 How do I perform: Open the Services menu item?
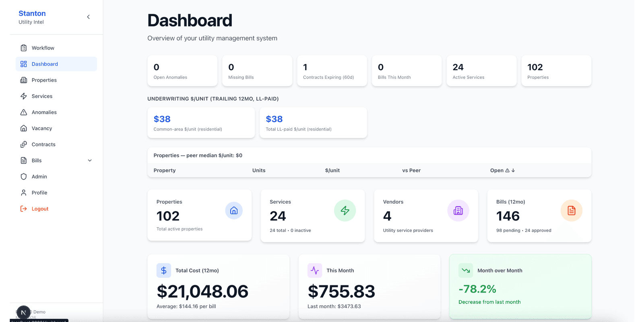56,96
